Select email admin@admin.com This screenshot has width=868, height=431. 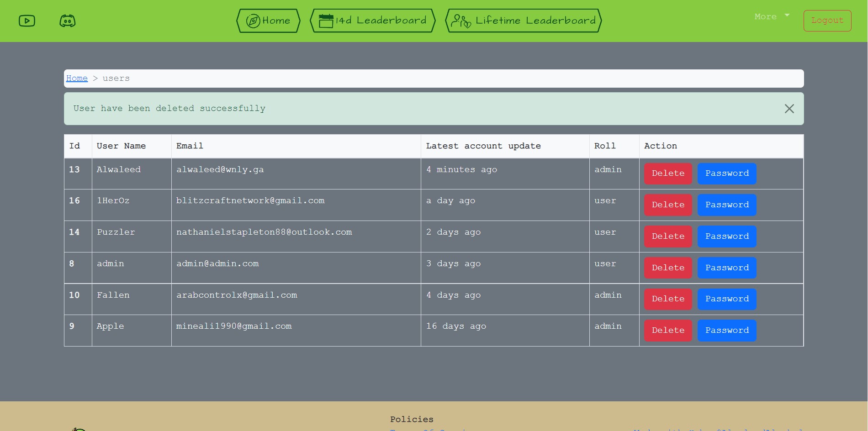pyautogui.click(x=217, y=264)
